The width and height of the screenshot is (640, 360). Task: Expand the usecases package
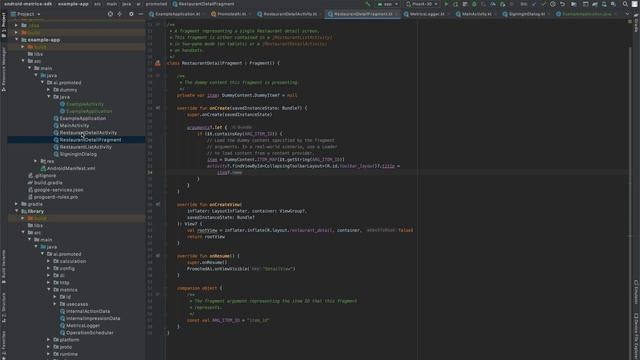56,304
